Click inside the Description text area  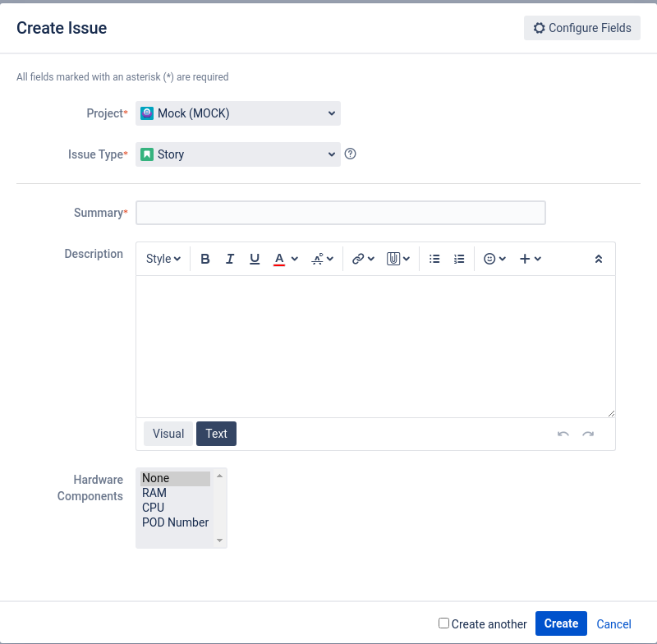(375, 346)
